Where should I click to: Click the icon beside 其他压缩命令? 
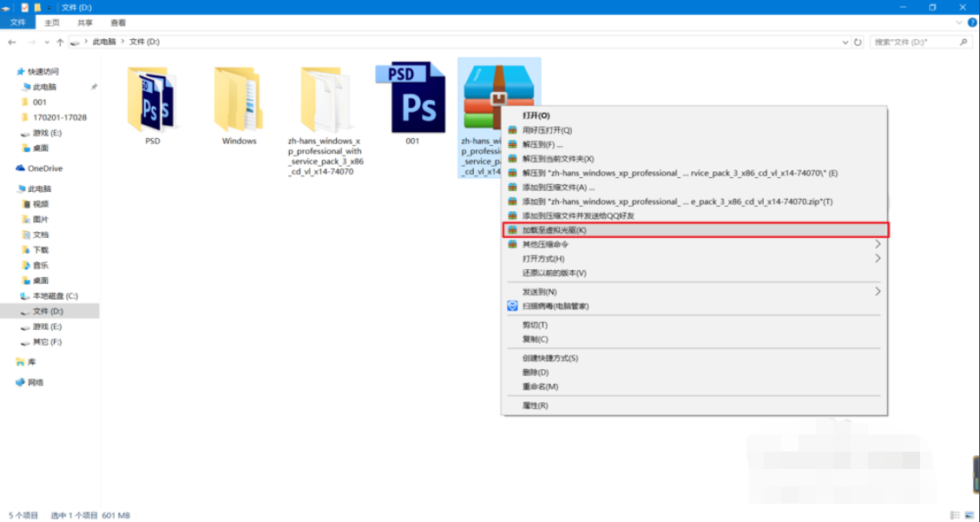pos(512,244)
